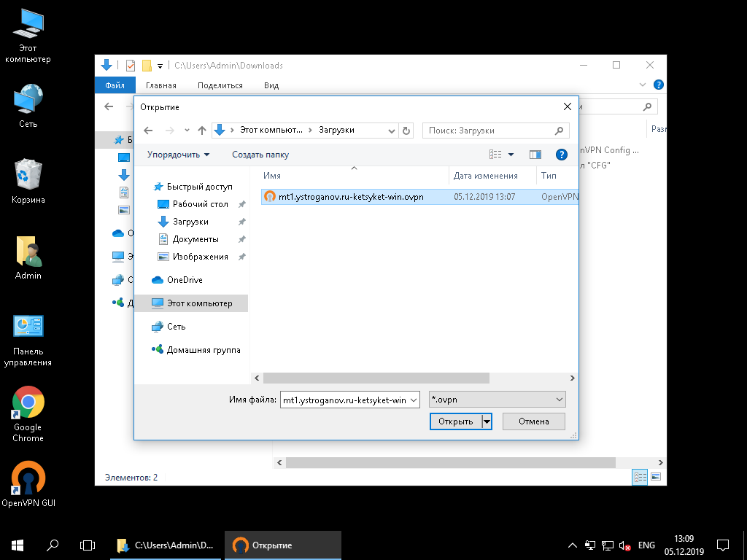Viewport: 747px width, 560px height.
Task: Open Поделиться ribbon tab
Action: pyautogui.click(x=220, y=85)
